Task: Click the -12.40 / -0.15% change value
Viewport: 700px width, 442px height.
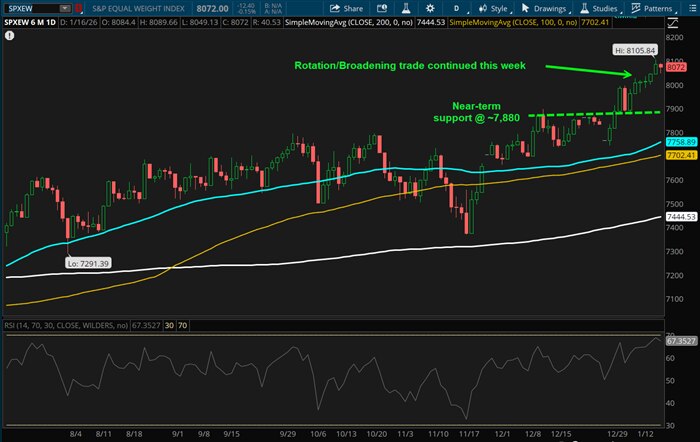Action: pyautogui.click(x=246, y=8)
